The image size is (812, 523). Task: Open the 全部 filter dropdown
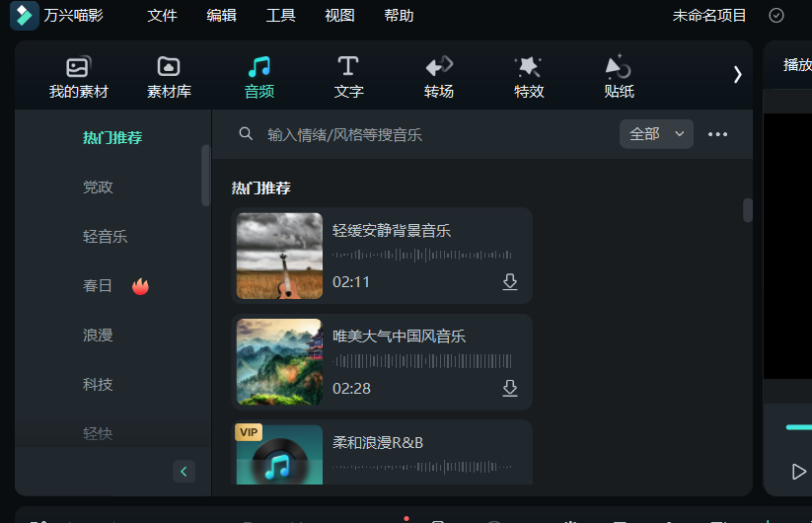click(x=656, y=134)
